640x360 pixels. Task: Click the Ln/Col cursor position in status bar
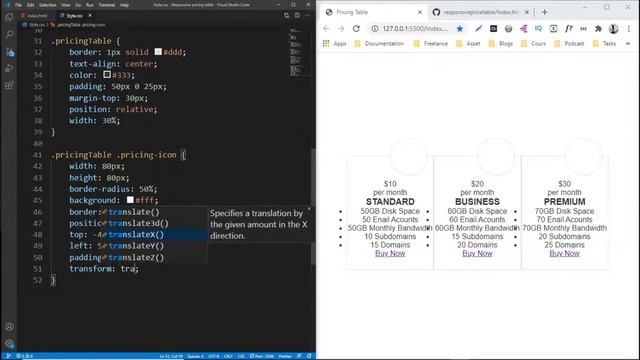coord(171,356)
